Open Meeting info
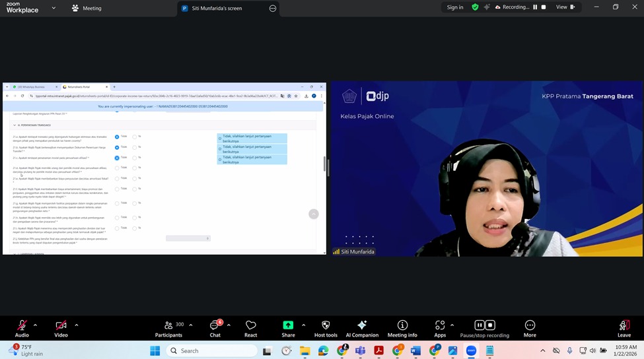 click(402, 325)
